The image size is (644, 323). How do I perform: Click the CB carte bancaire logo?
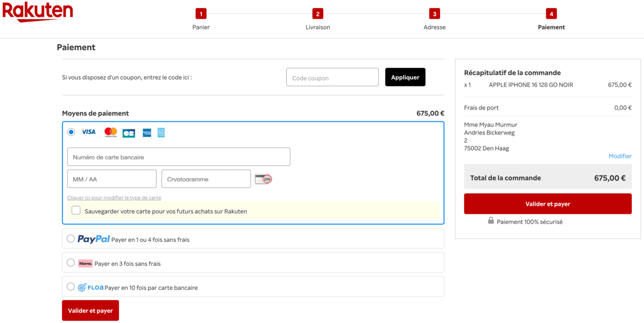129,133
